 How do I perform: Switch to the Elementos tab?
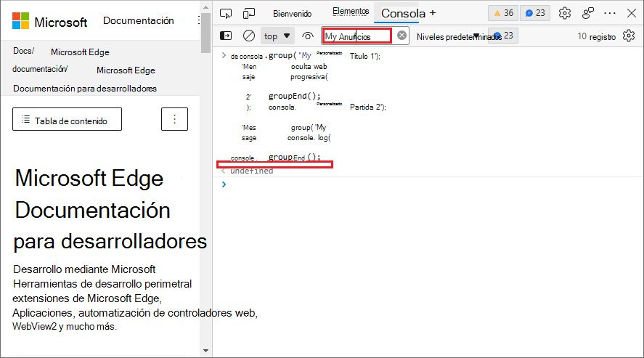click(x=351, y=12)
